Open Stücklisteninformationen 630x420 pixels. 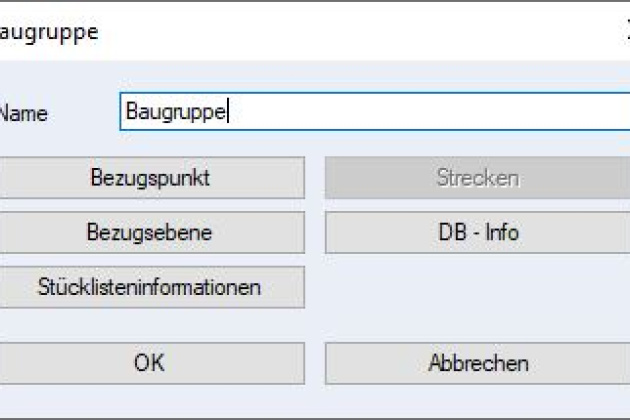click(150, 287)
